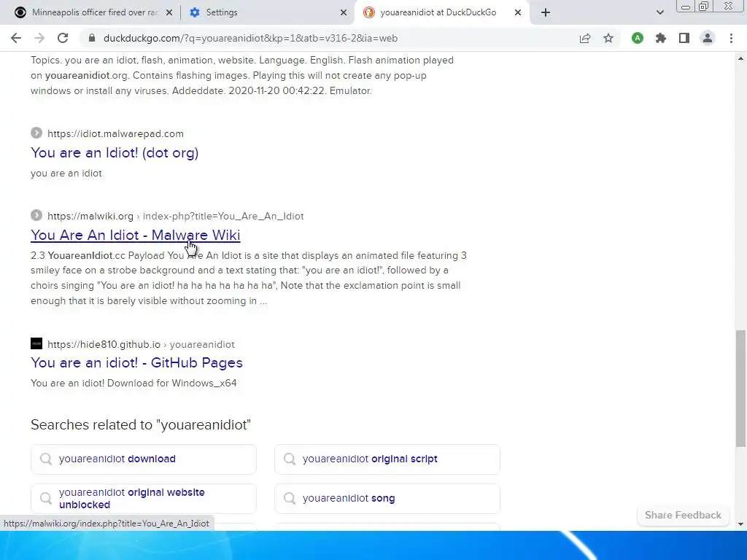Click the malwarepad result favicon
Image resolution: width=747 pixels, height=560 pixels.
(x=36, y=133)
